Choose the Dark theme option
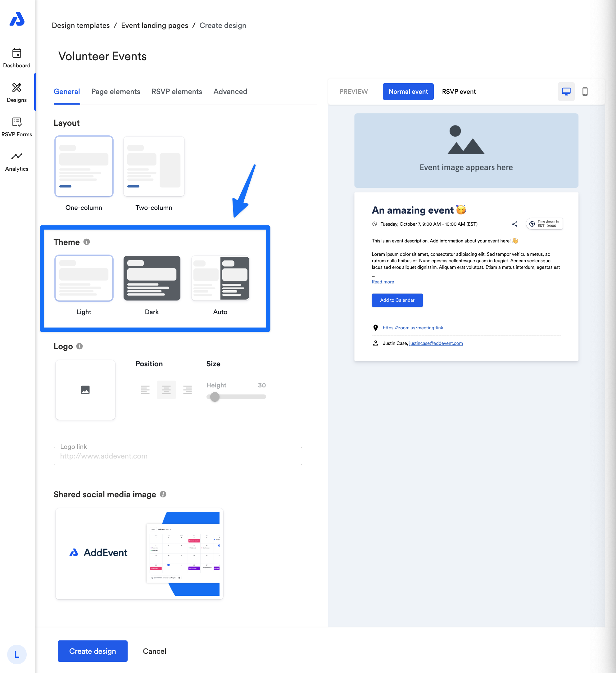The width and height of the screenshot is (616, 673). click(152, 278)
